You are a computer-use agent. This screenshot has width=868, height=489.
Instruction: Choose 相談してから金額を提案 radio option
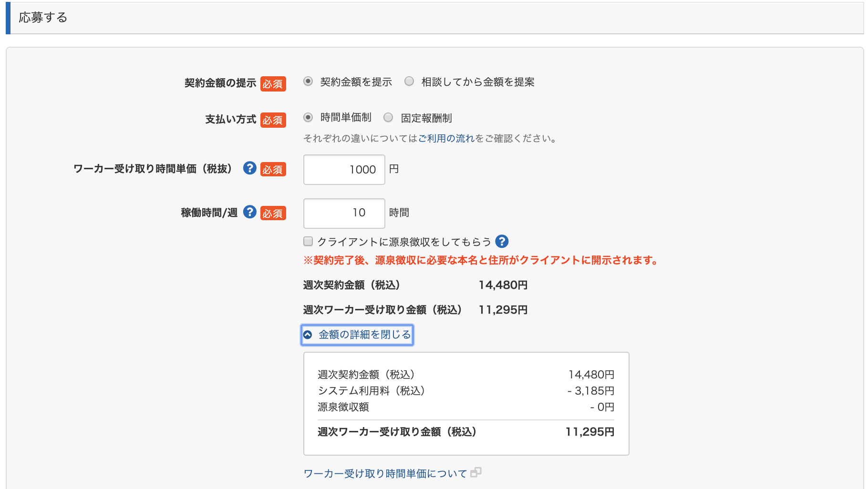coord(409,81)
